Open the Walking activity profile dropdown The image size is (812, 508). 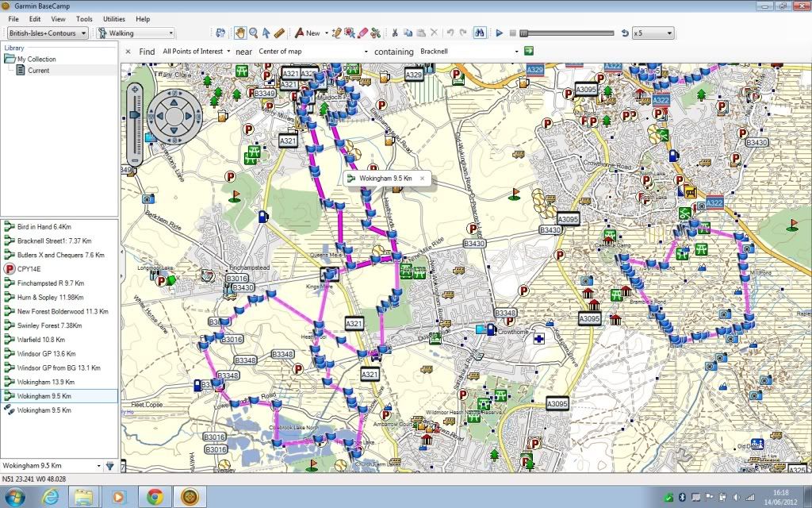136,33
